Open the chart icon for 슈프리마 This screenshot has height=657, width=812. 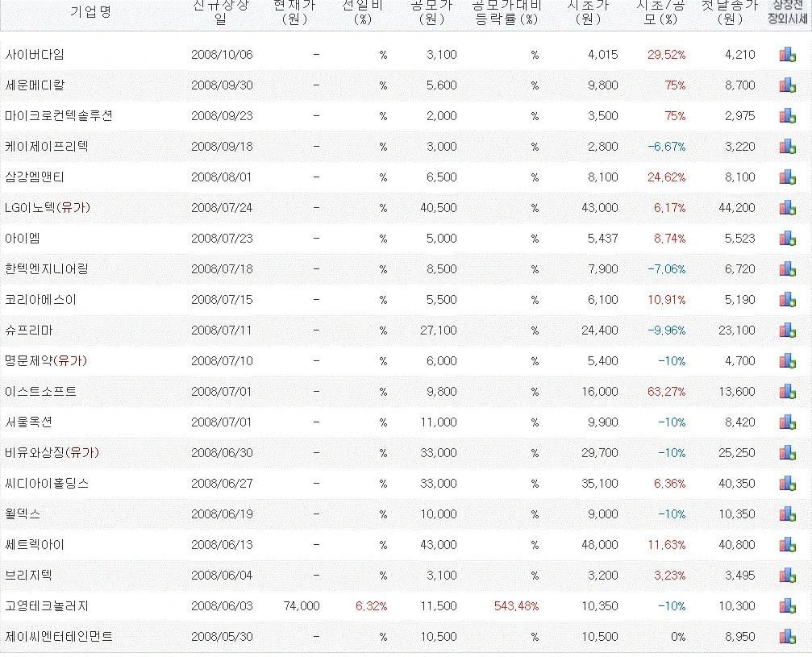tap(787, 330)
